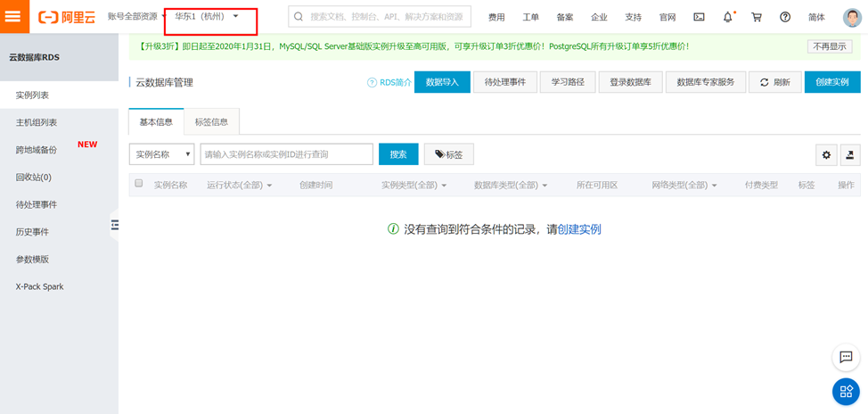This screenshot has height=414, width=868.
Task: Open 工单 in the top navigation
Action: [x=531, y=17]
